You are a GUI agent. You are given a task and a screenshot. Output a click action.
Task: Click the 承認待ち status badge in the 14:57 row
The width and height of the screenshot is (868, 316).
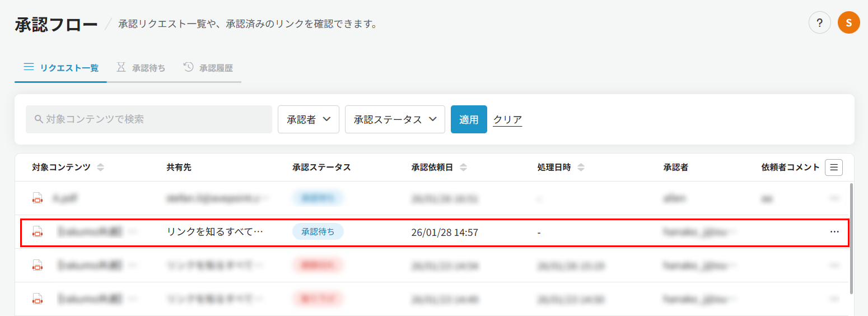pyautogui.click(x=318, y=231)
